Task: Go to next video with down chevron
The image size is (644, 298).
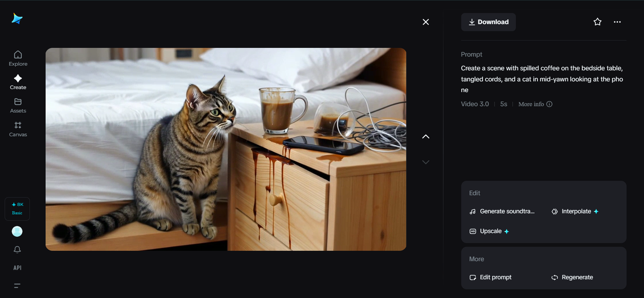Action: (426, 162)
